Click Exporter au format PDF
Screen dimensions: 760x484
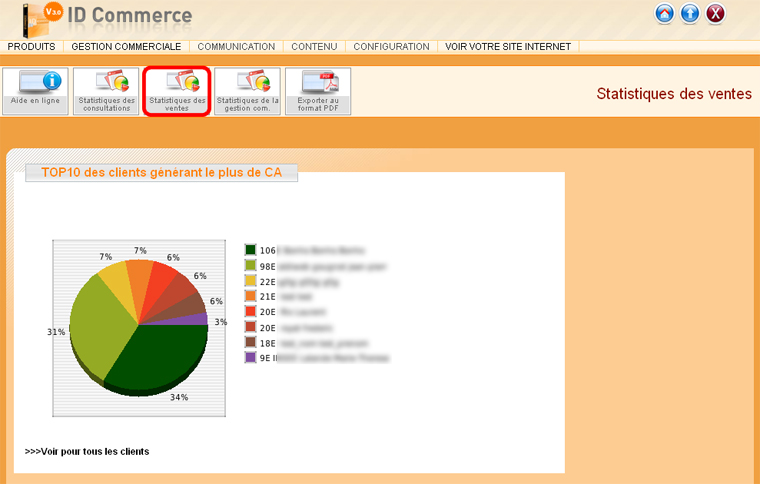318,91
